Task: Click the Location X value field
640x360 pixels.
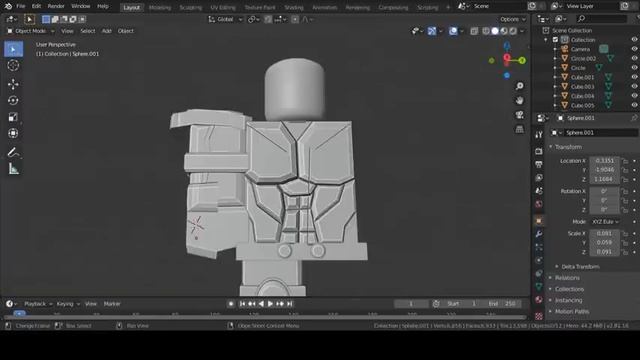Action: tap(604, 161)
